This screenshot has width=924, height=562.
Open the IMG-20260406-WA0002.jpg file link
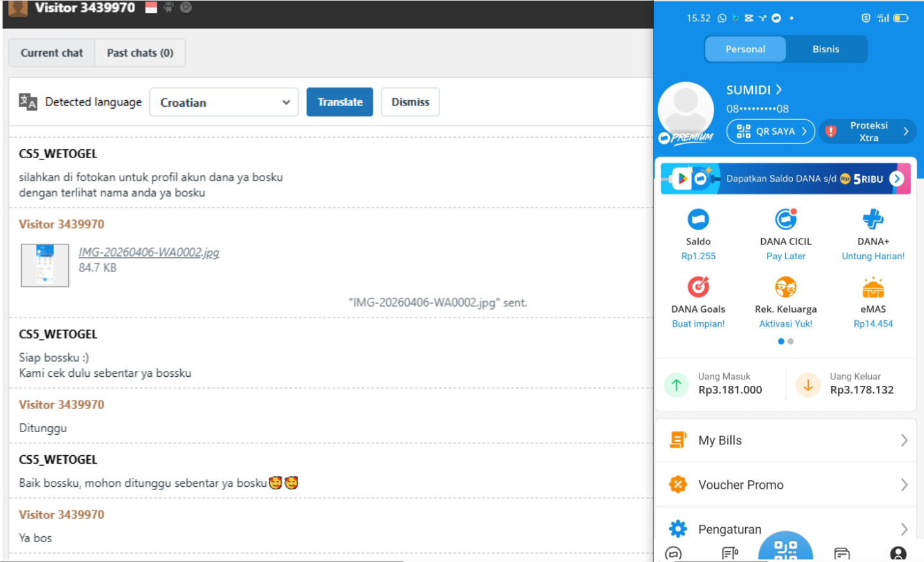click(149, 252)
